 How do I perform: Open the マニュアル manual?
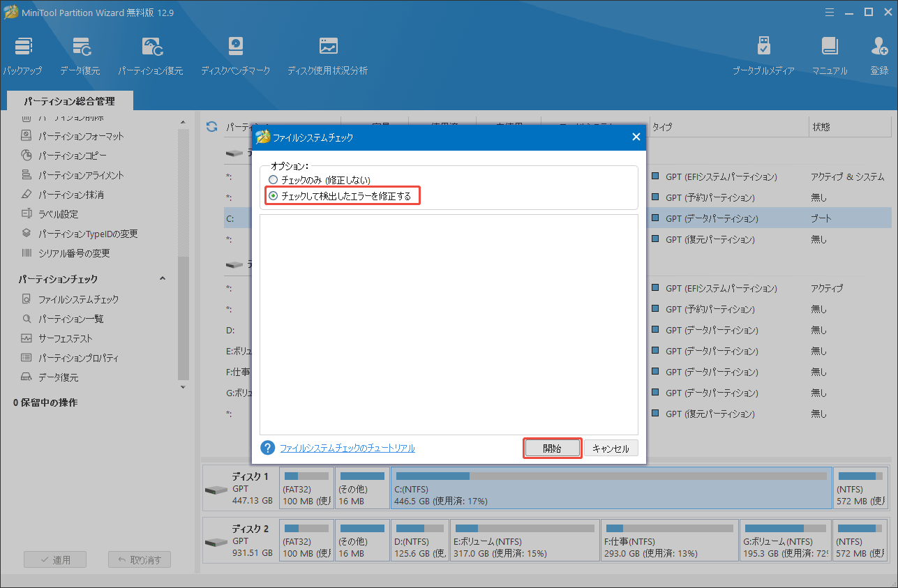pyautogui.click(x=829, y=54)
